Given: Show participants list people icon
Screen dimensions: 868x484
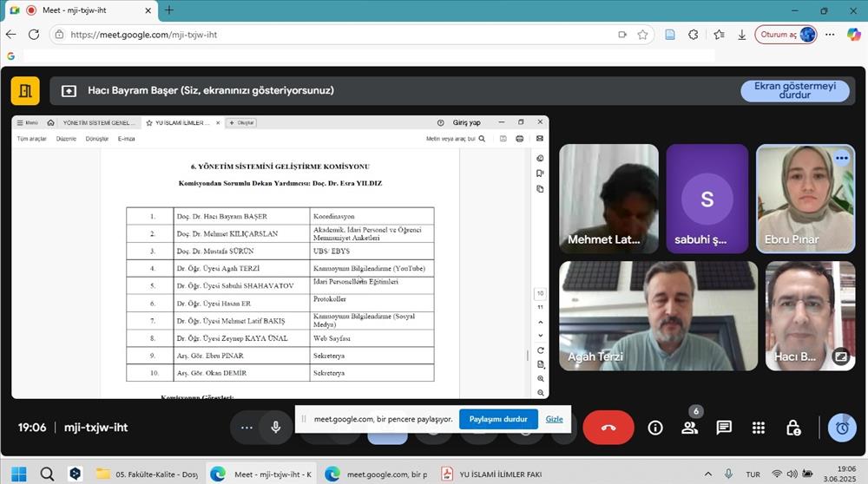Looking at the screenshot, I should pyautogui.click(x=690, y=428).
